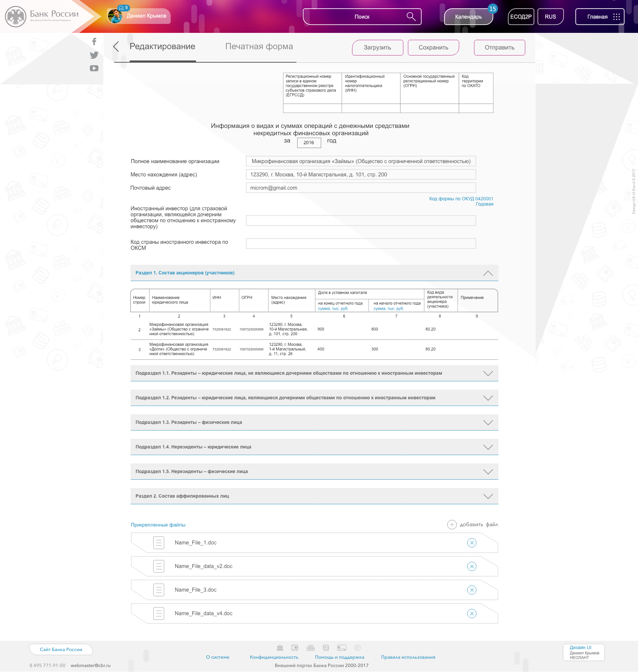Open the Главная menu button

599,17
